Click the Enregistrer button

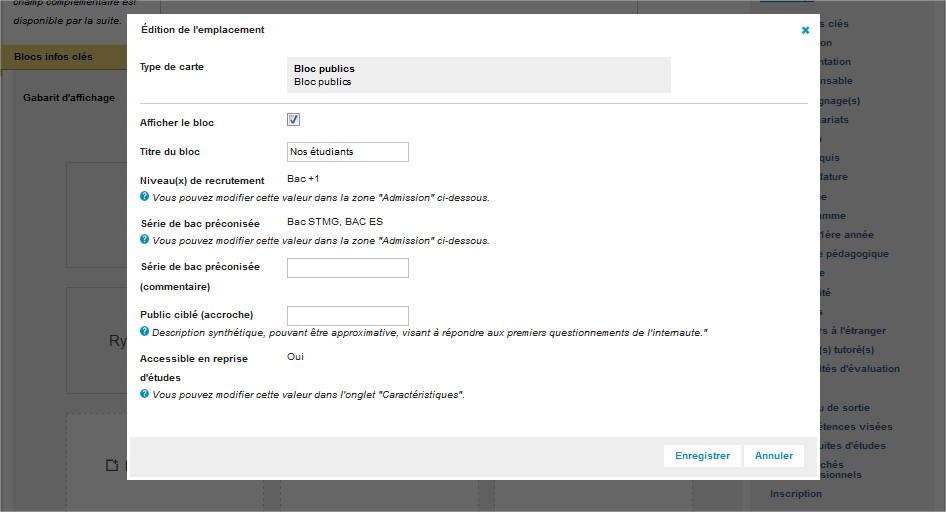coord(702,456)
